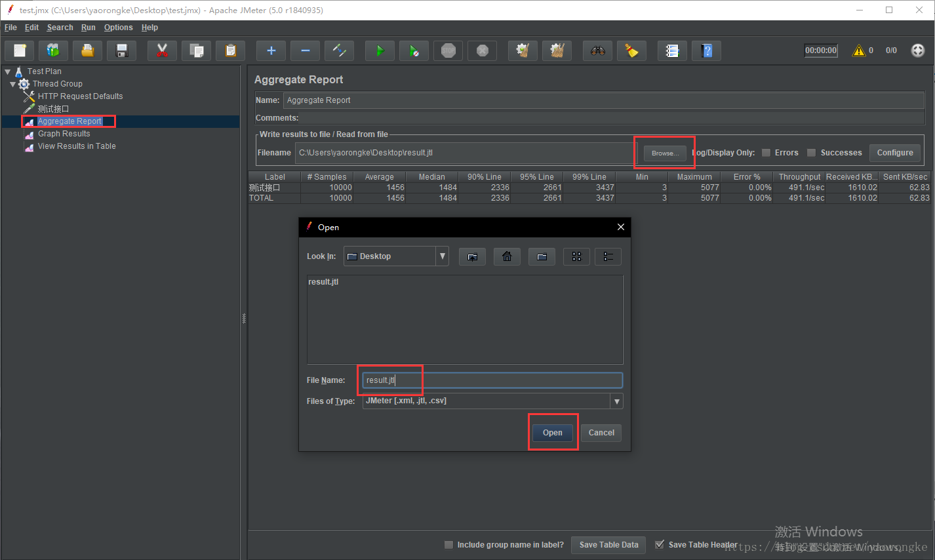Image resolution: width=935 pixels, height=560 pixels.
Task: Click the Browse... button
Action: pos(665,153)
